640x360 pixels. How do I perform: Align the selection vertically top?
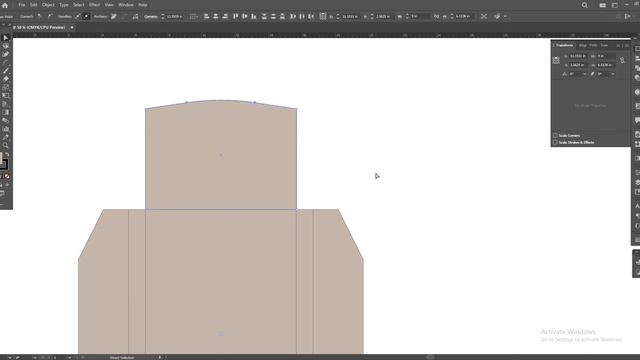coord(236,16)
